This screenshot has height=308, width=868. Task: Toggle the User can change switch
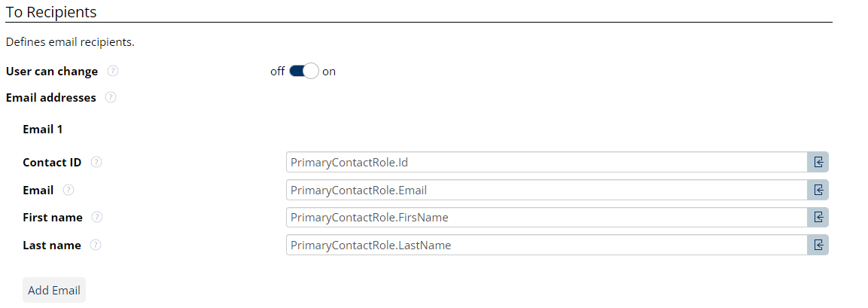pyautogui.click(x=304, y=72)
